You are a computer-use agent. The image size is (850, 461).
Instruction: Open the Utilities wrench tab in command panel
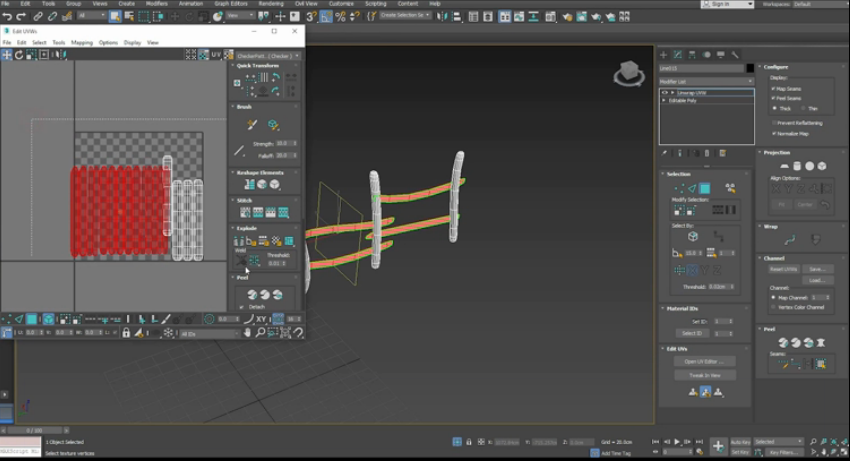[735, 55]
